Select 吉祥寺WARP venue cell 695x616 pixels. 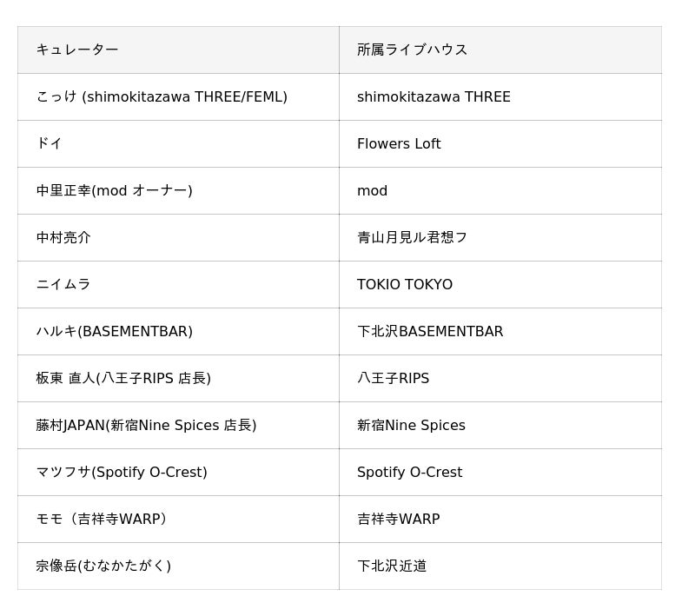[x=500, y=520]
